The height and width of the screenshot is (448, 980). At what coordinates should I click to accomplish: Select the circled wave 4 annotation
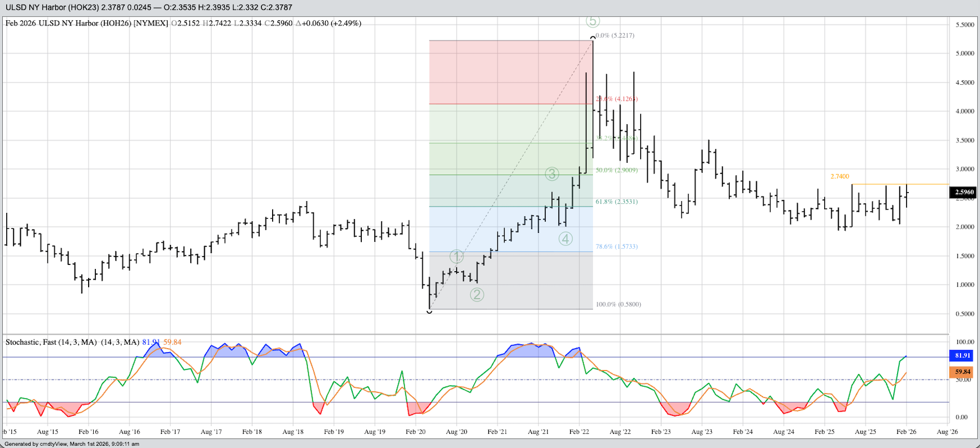[566, 239]
